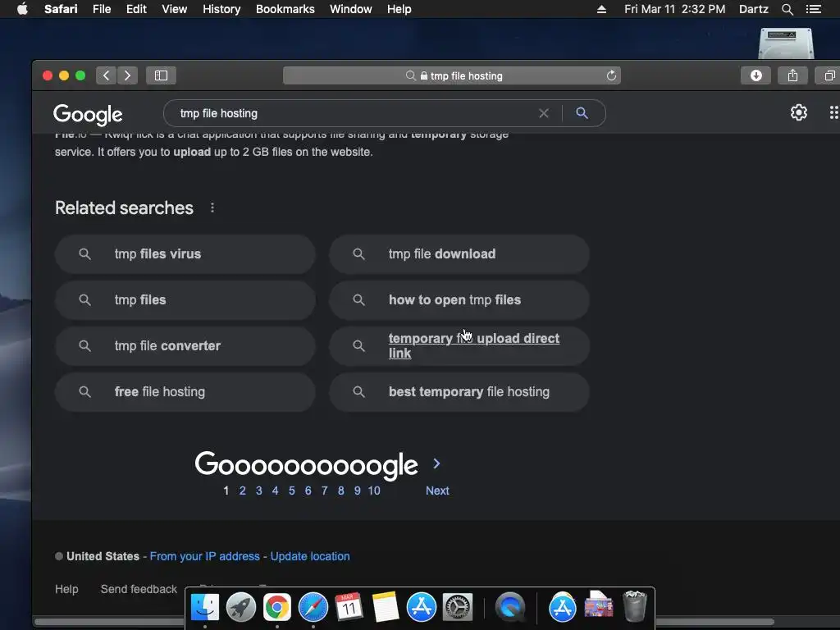Viewport: 840px width, 630px height.
Task: Click the Send feedback link
Action: (x=139, y=589)
